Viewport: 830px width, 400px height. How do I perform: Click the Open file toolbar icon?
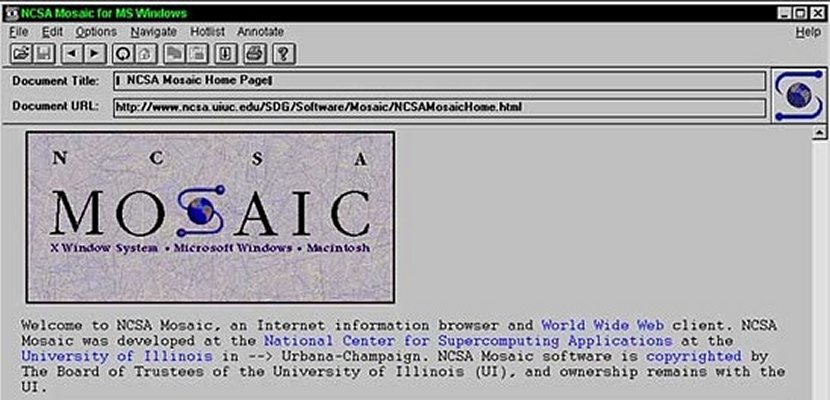pos(20,53)
